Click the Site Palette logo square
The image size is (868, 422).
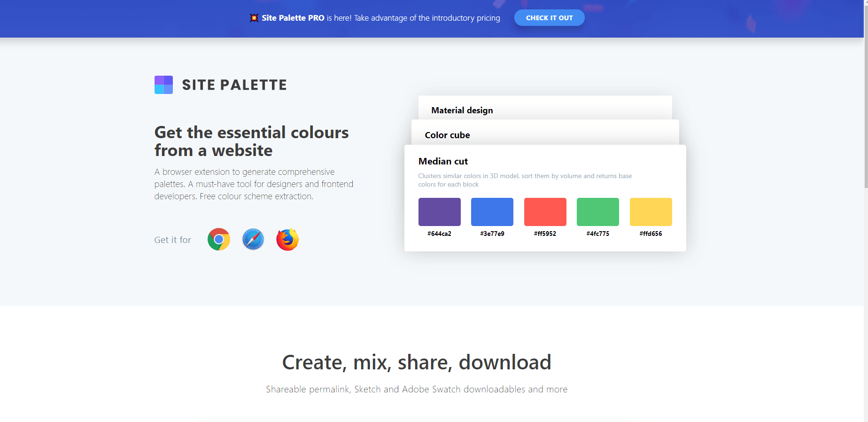pos(163,85)
